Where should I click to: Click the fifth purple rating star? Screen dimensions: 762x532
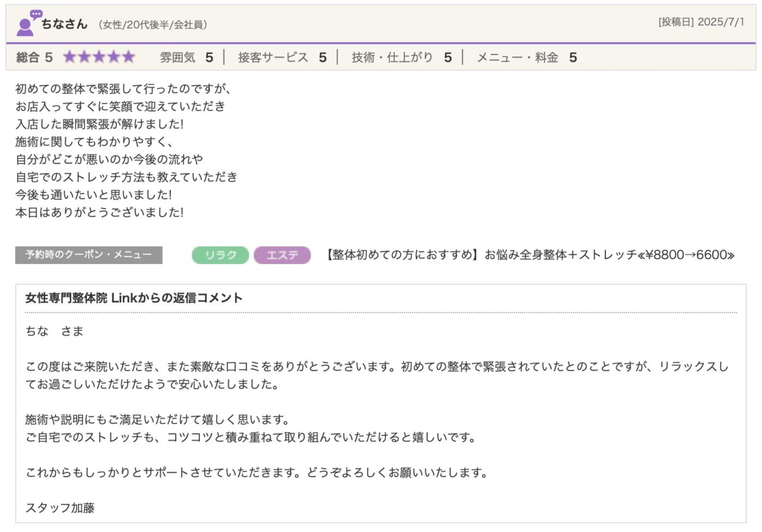coord(129,58)
